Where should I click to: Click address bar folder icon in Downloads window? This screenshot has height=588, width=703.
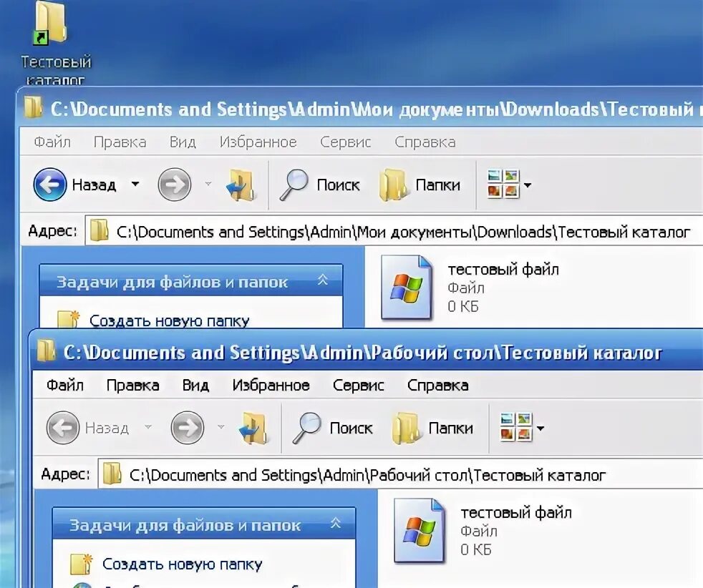[99, 230]
